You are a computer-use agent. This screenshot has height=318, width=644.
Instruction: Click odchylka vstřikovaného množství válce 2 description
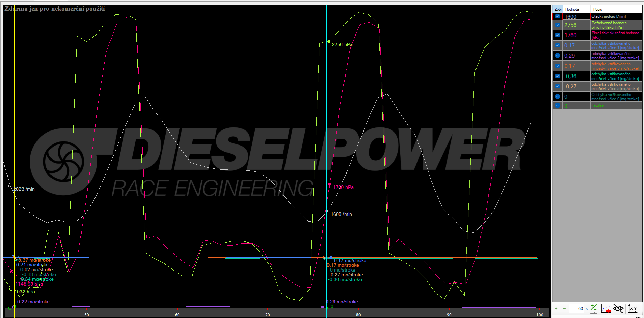(x=616, y=56)
